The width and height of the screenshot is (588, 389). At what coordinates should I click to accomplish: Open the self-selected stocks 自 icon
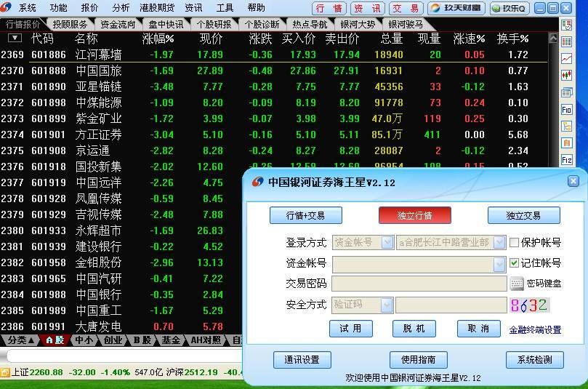tap(566, 143)
